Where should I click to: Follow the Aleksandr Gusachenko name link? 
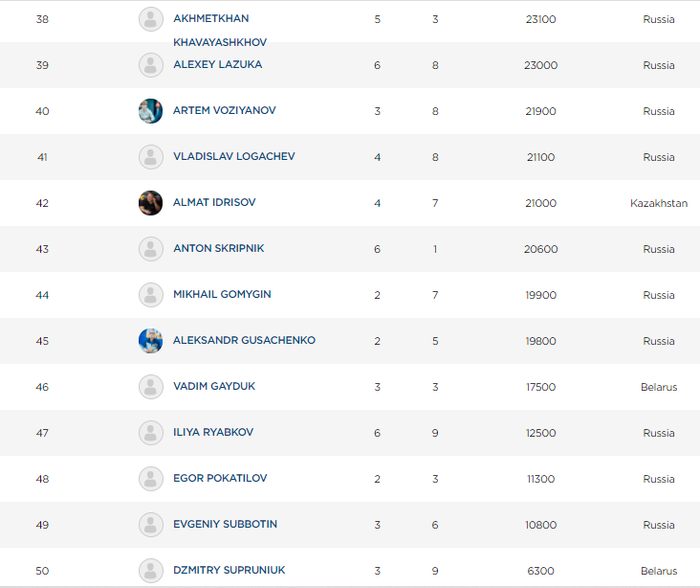tap(244, 340)
